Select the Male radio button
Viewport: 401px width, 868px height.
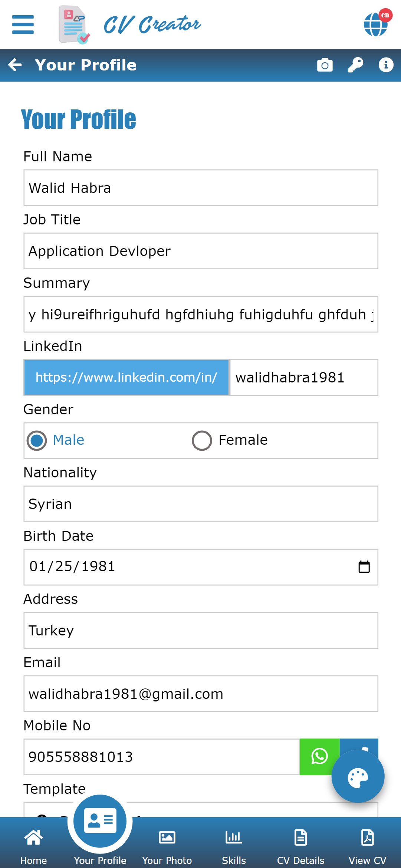37,440
